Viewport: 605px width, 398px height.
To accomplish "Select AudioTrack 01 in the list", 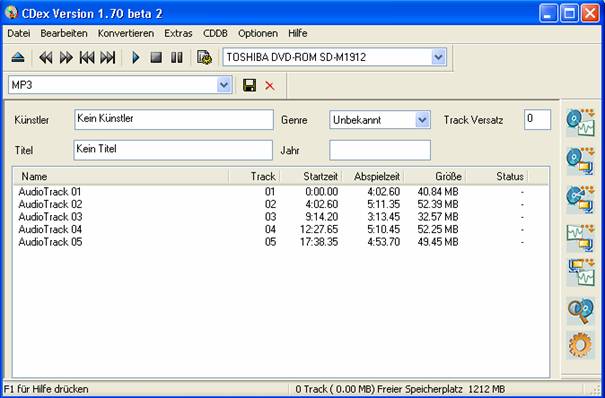I will click(50, 192).
